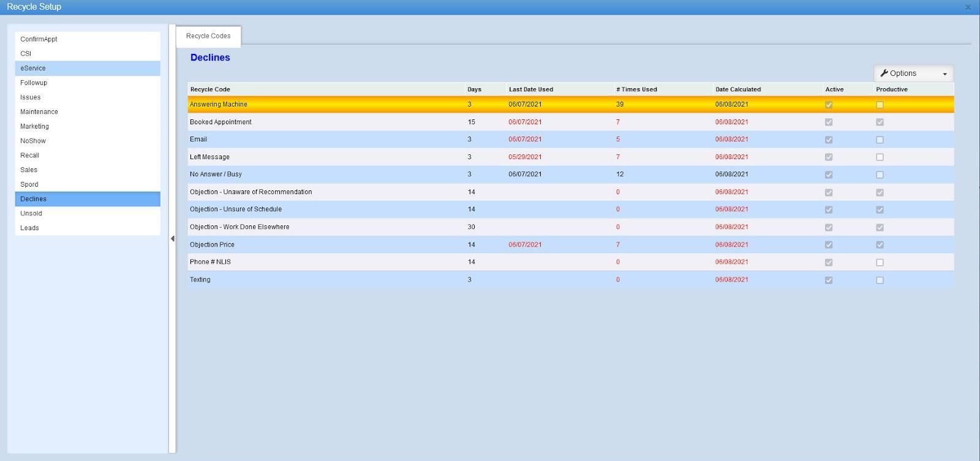Open the Unsold category in sidebar
Viewport: 980px width, 461px height.
pyautogui.click(x=31, y=214)
